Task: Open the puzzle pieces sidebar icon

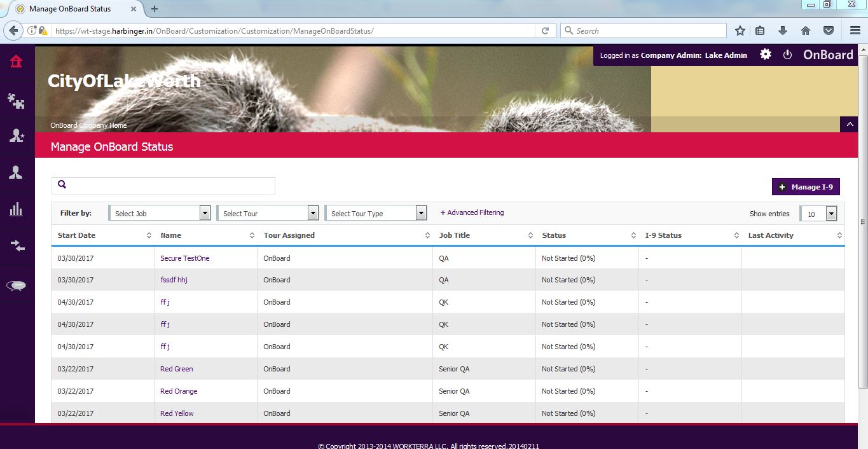Action: point(16,100)
